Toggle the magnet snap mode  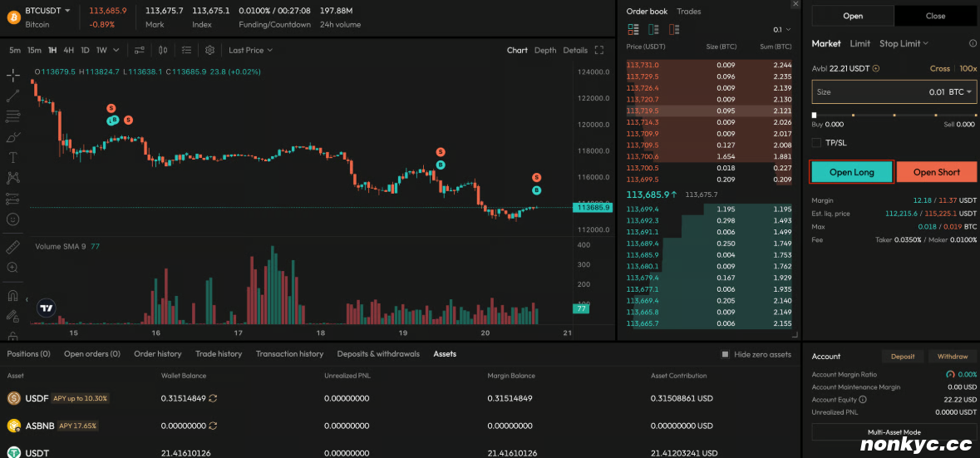12,295
